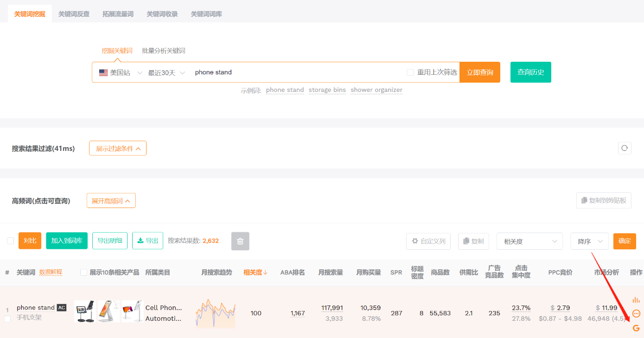Click the Google G icon in phone stand row
Screen dimensions: 644x338
(x=636, y=328)
